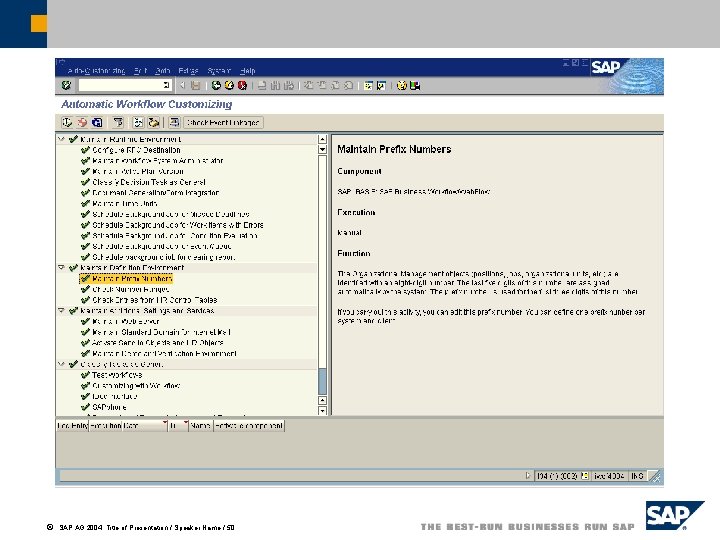Click the tree scroll-up arrow at top
The width and height of the screenshot is (720, 540).
pos(322,139)
